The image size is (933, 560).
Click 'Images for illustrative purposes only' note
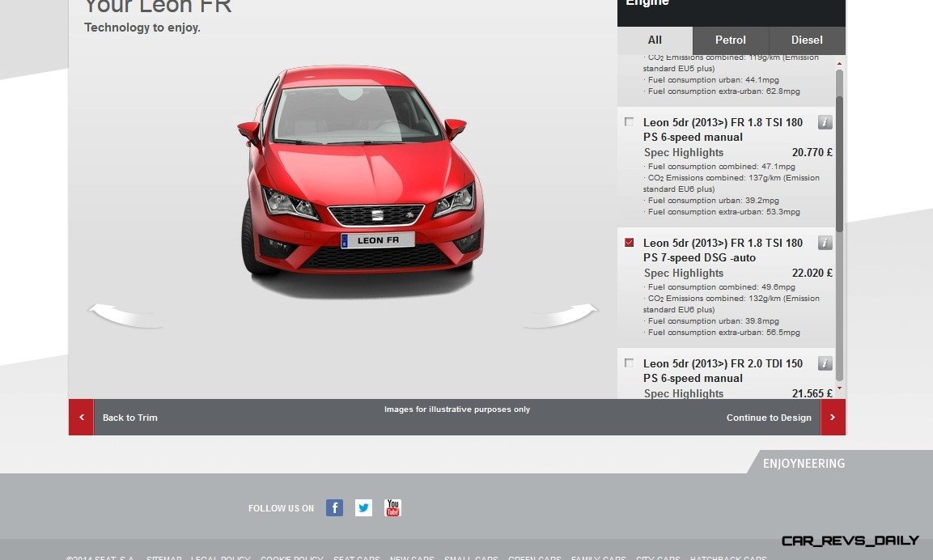pyautogui.click(x=457, y=409)
